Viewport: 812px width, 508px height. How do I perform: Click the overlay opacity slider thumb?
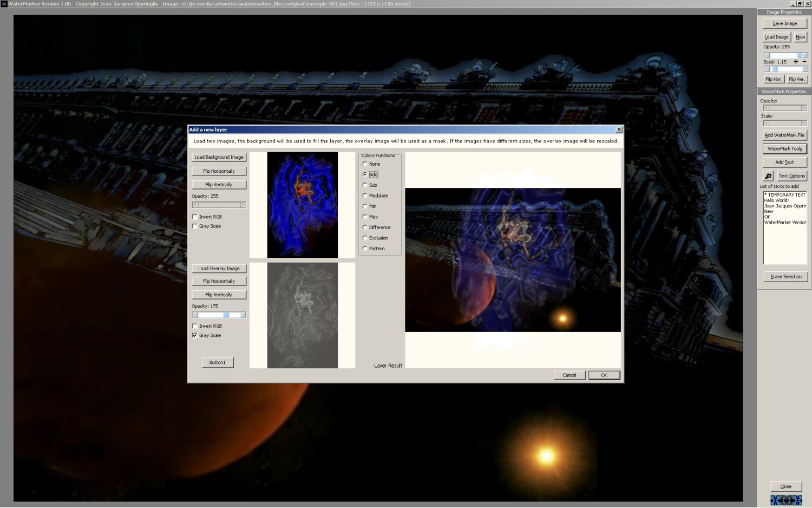(x=226, y=315)
